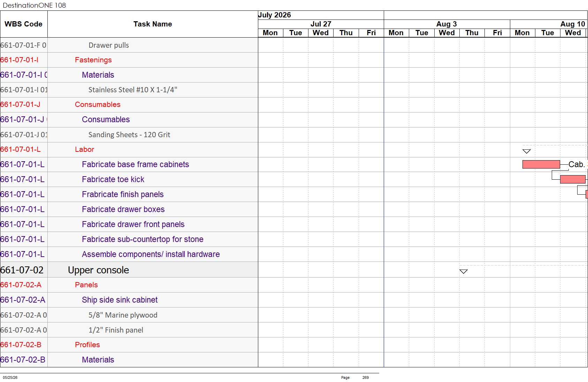Viewport: 588px width, 382px height.
Task: Click the DestinationONE 108 title
Action: (34, 5)
